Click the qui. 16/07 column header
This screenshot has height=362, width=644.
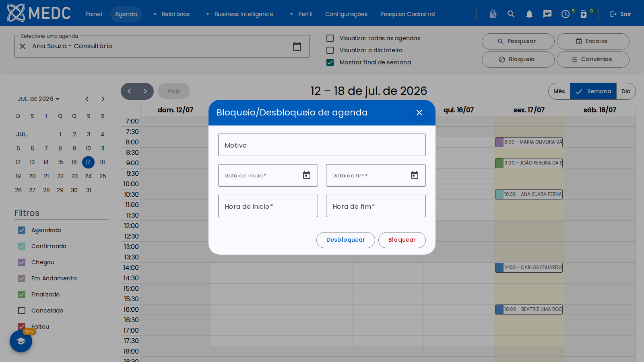coord(458,110)
